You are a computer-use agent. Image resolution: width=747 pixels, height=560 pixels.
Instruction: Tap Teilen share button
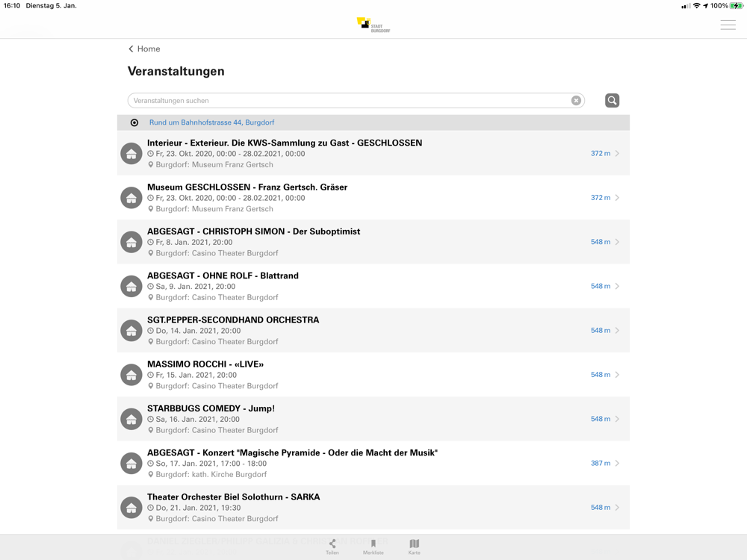(x=332, y=547)
